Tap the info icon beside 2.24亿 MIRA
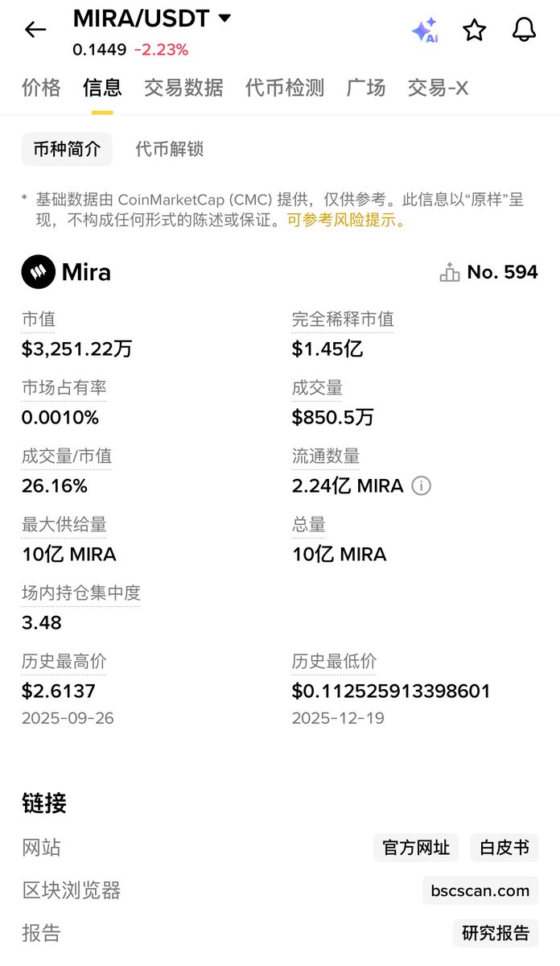This screenshot has width=560, height=966. 422,486
